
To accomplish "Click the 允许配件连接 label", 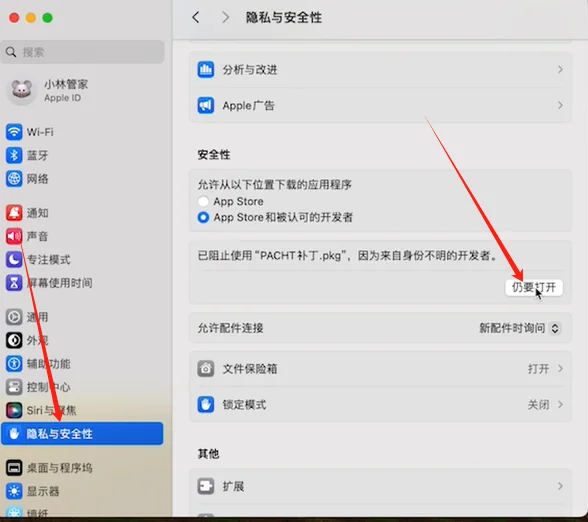I will [x=230, y=328].
